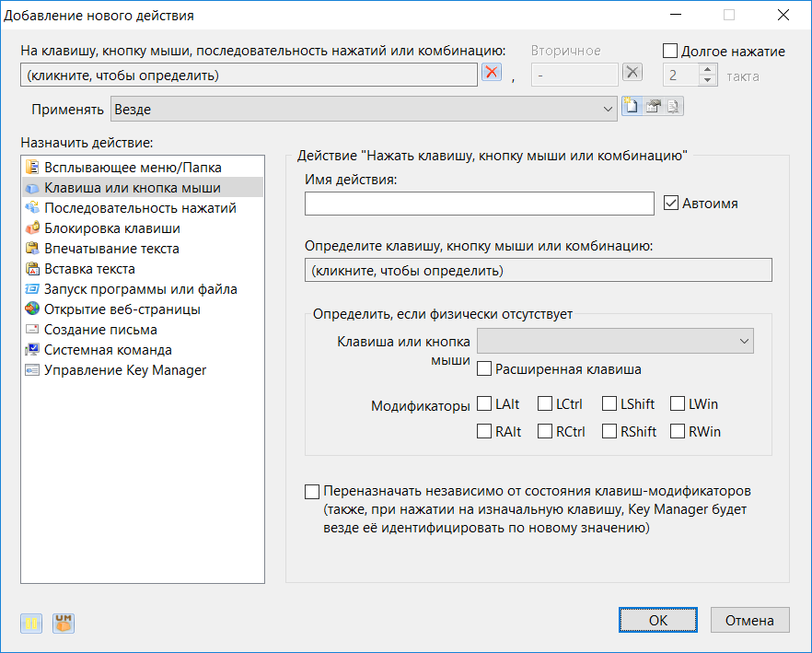Toggle the LCtrl modifier checkbox
This screenshot has height=653, width=812.
tap(545, 403)
